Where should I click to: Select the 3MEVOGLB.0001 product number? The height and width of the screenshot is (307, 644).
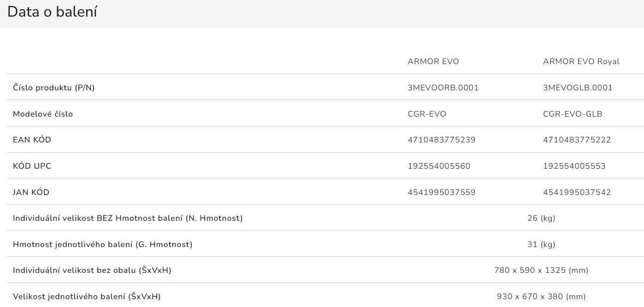pos(578,88)
